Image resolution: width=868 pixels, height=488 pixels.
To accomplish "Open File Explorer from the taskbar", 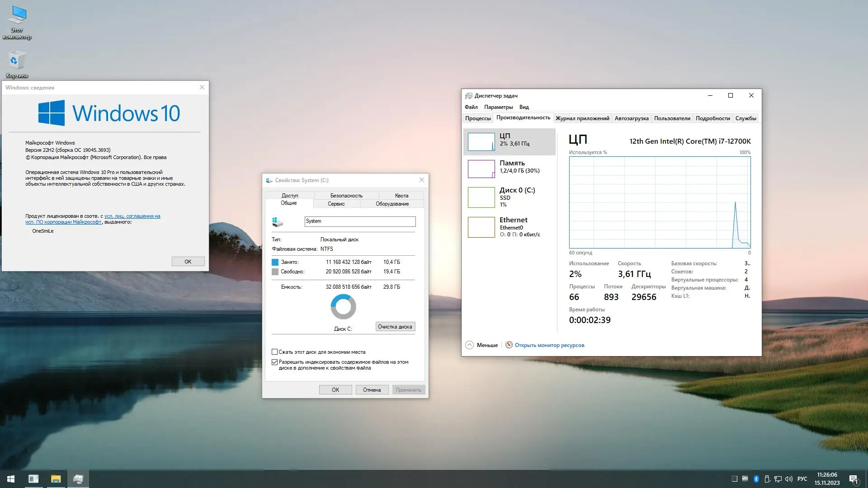I will (56, 479).
